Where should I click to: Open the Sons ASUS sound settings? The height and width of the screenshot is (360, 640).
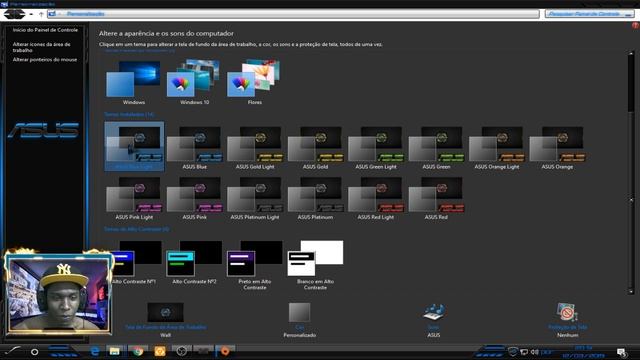(433, 320)
